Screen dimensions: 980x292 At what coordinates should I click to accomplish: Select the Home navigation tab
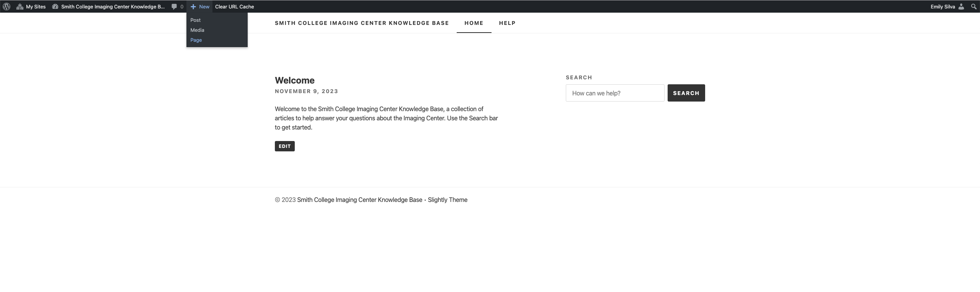pyautogui.click(x=474, y=23)
